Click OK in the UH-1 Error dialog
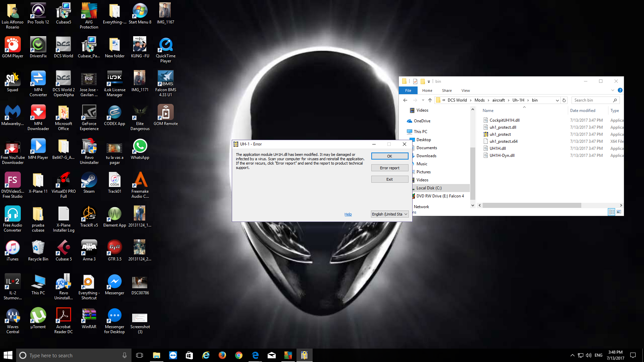 point(389,156)
